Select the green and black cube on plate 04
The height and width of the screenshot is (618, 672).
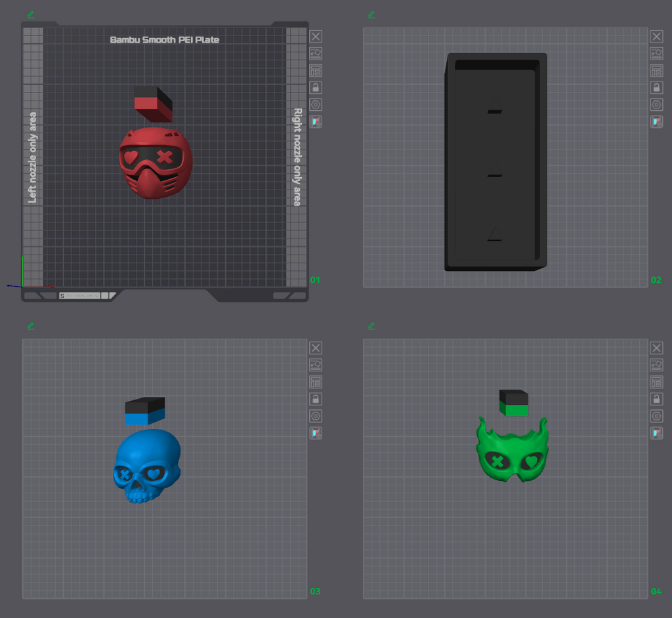coord(514,403)
